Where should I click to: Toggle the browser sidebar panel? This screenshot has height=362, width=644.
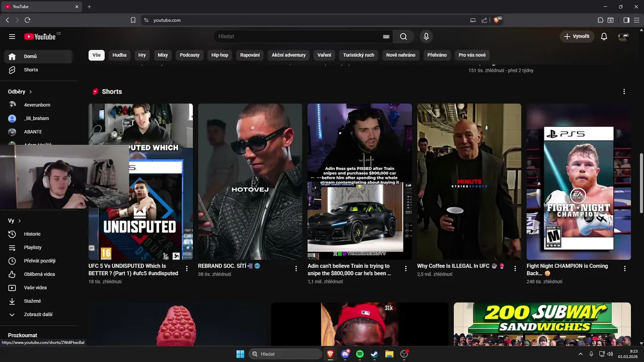pyautogui.click(x=626, y=20)
